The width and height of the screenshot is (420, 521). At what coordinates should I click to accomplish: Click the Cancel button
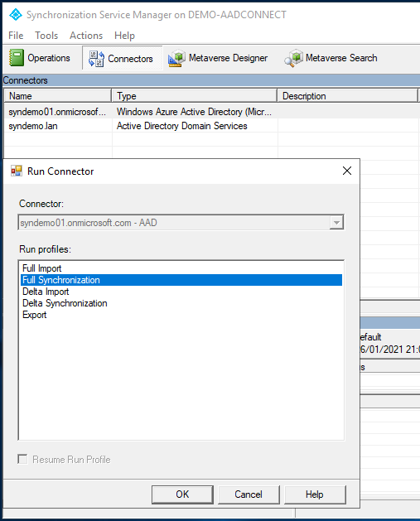249,494
